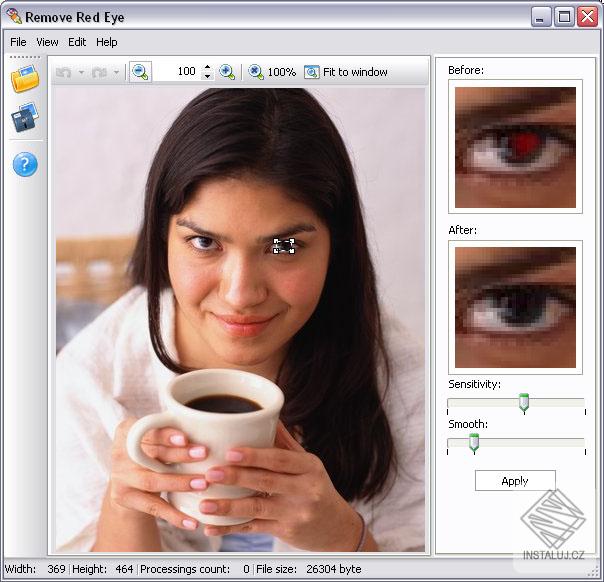Image resolution: width=604 pixels, height=582 pixels.
Task: Expand the redo history dropdown arrow
Action: [116, 72]
